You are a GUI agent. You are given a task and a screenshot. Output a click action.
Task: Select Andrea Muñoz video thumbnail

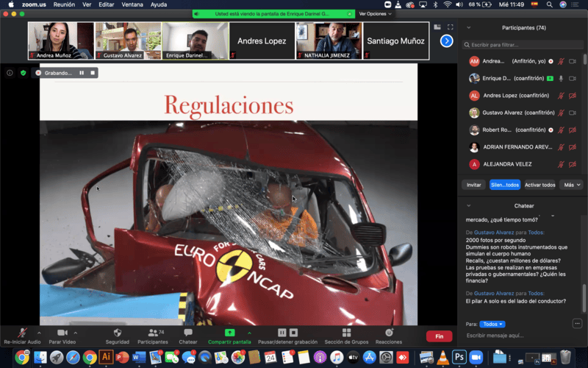point(61,40)
